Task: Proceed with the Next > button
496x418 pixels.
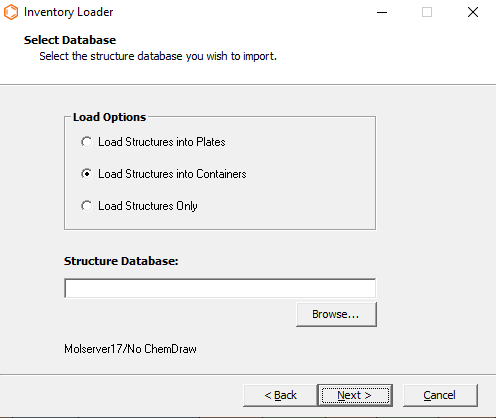Action: (355, 395)
